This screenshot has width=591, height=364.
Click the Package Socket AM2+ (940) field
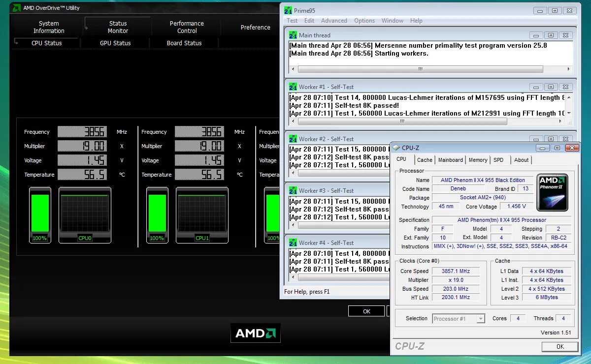(483, 198)
